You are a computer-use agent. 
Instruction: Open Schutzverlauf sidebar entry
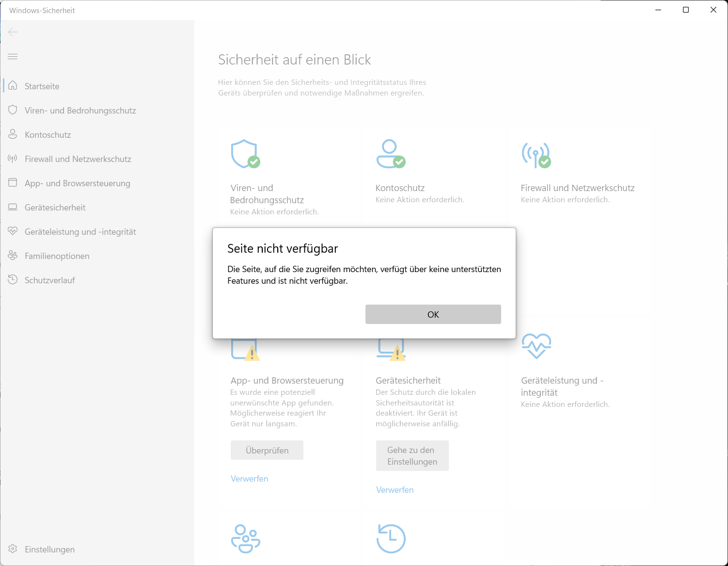coord(97,280)
